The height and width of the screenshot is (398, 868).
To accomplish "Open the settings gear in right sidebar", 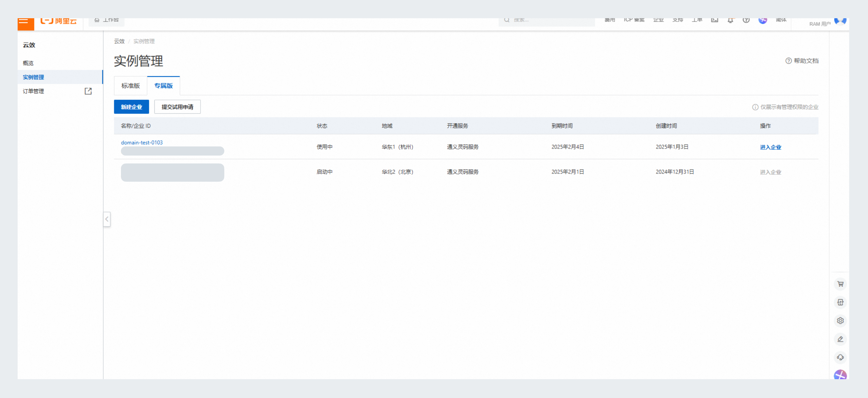I will (840, 321).
